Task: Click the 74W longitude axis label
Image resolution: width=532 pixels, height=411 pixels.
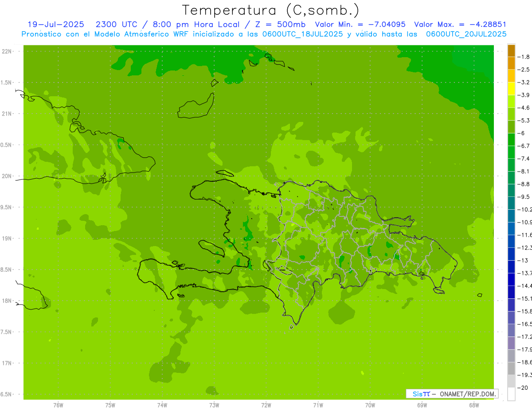Action: tap(162, 405)
